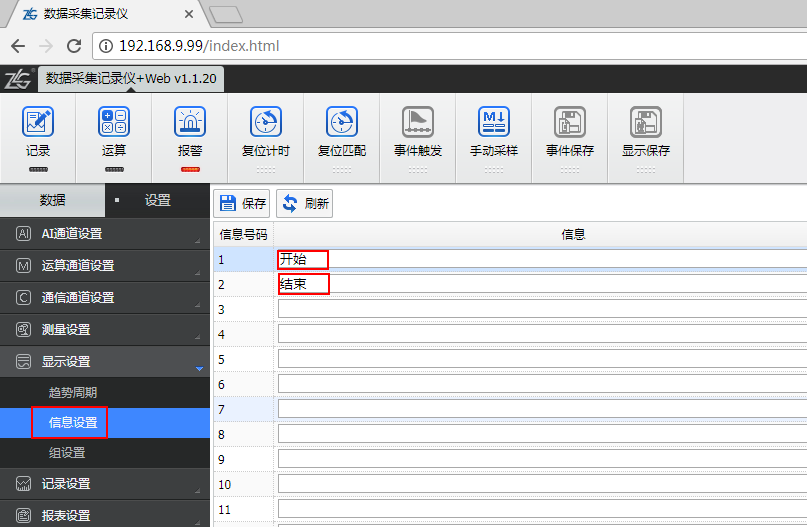The image size is (807, 527).
Task: Expand the 运算通道设置 sidebar section
Action: [x=105, y=266]
